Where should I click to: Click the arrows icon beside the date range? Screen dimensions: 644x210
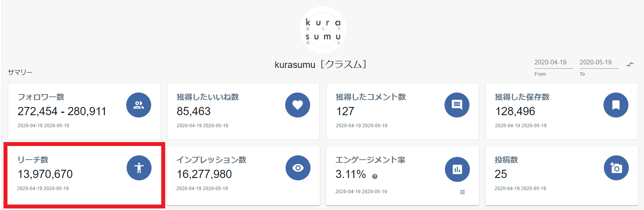(630, 64)
